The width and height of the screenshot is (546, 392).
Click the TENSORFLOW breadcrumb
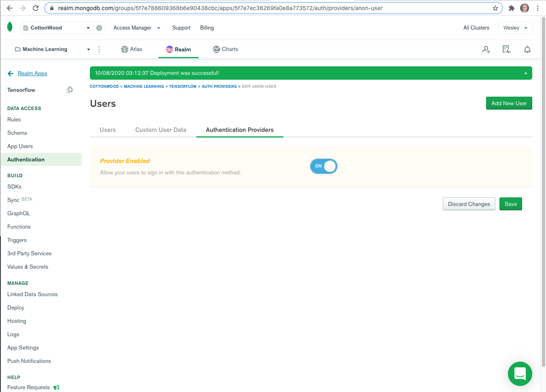pos(183,87)
